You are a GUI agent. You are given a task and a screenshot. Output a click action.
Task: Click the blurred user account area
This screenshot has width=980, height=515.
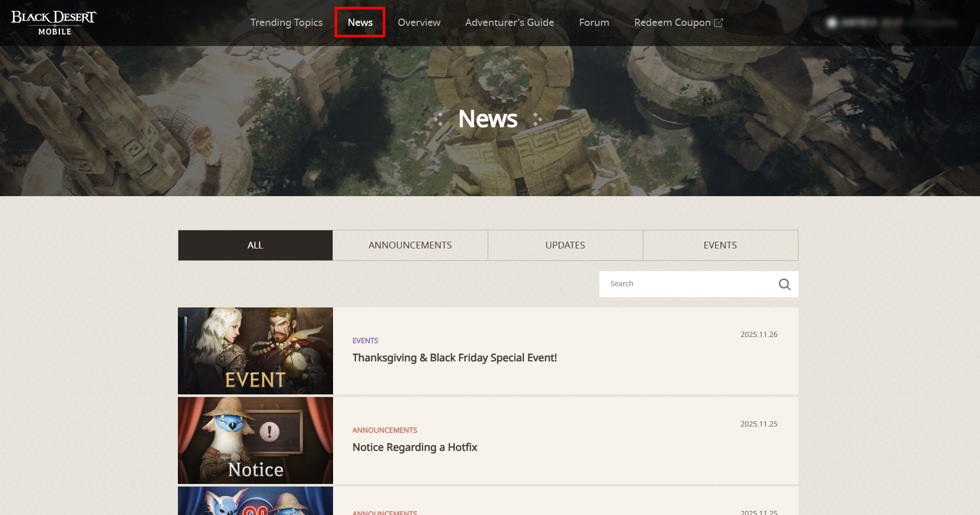pos(892,23)
